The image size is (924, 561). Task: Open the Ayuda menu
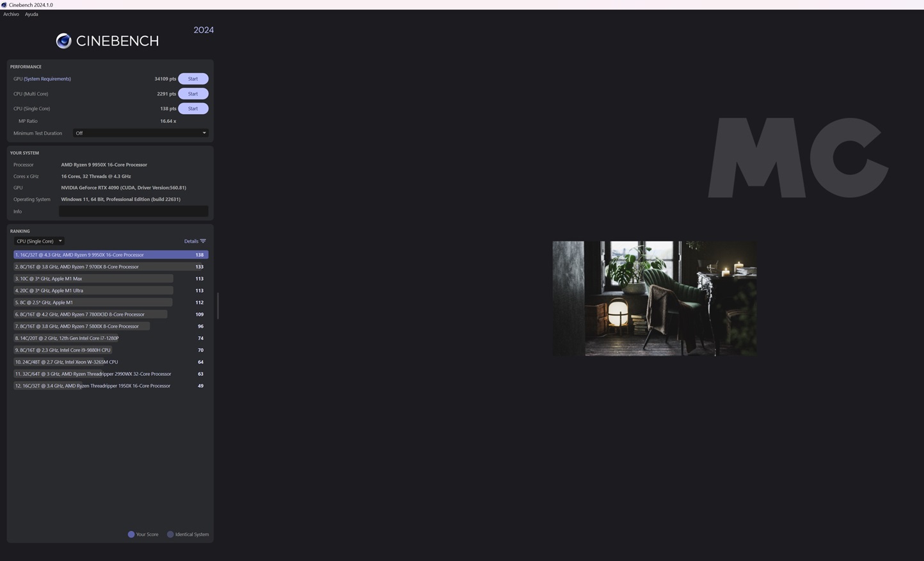31,14
